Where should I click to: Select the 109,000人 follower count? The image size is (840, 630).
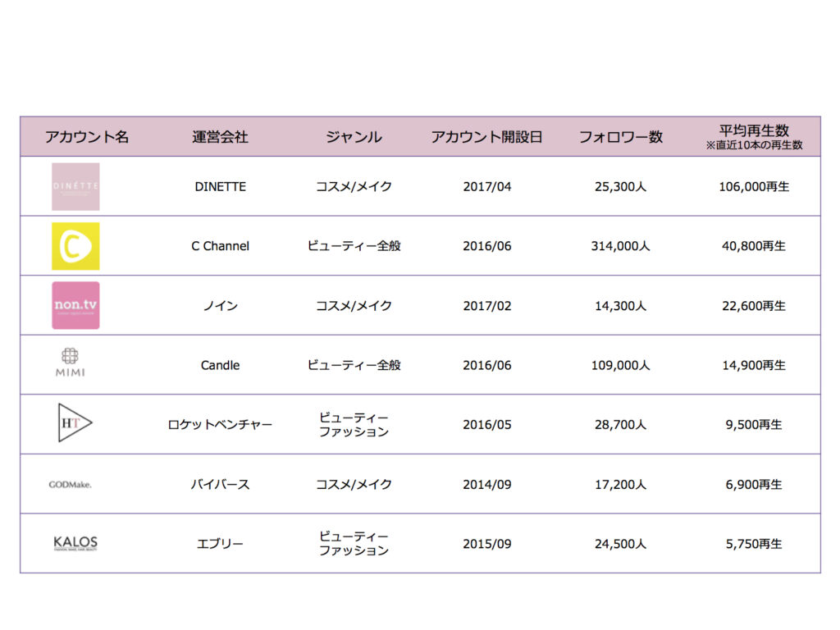coord(620,365)
